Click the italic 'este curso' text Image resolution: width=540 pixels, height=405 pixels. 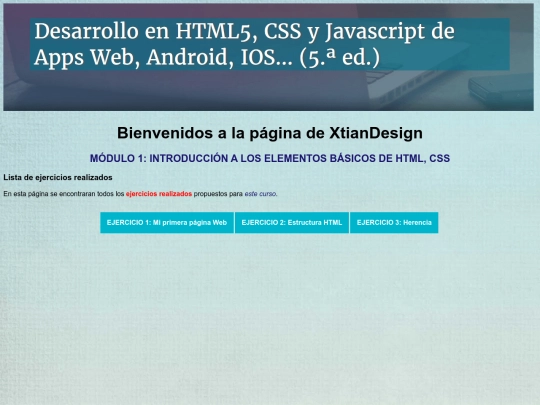point(260,194)
